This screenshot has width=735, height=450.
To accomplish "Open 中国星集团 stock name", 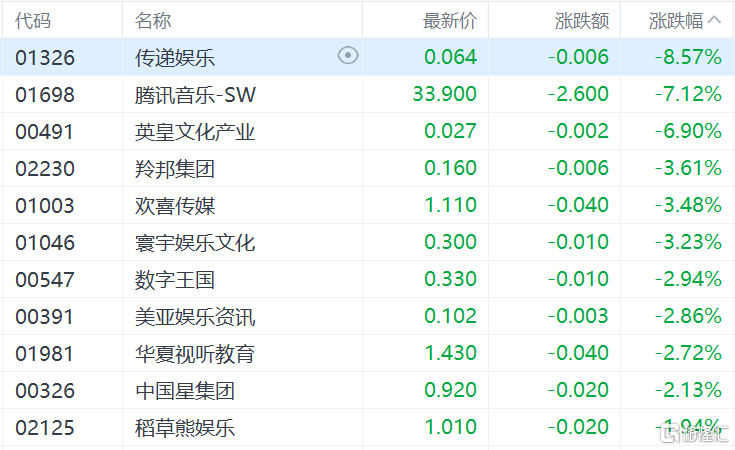I will [x=185, y=391].
